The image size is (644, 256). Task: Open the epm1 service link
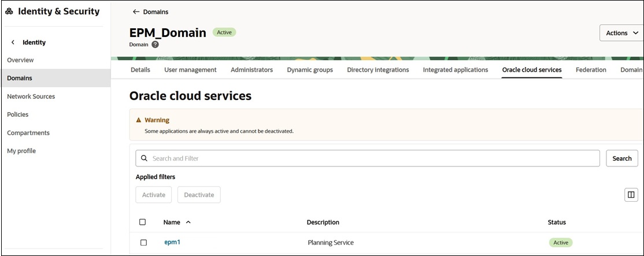coord(172,242)
